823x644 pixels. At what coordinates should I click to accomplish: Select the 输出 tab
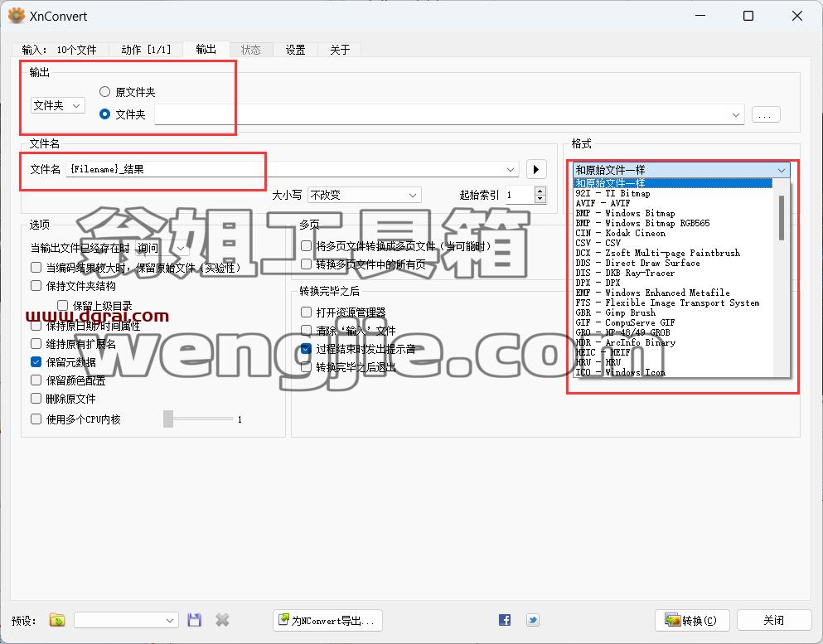coord(206,50)
